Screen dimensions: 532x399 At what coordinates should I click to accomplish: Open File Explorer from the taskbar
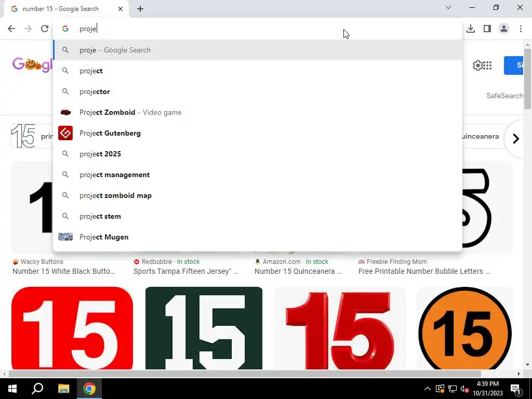(63, 389)
